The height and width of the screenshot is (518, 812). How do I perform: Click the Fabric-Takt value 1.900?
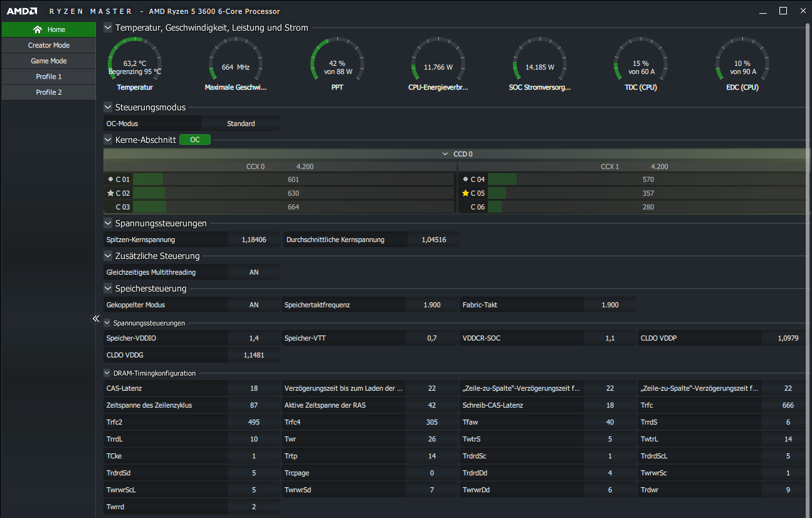point(610,305)
